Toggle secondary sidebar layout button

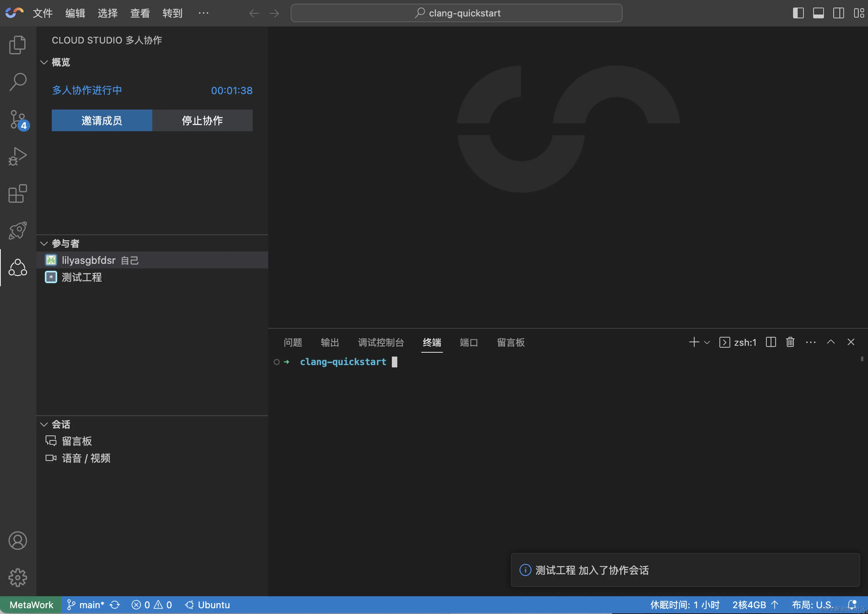click(838, 13)
